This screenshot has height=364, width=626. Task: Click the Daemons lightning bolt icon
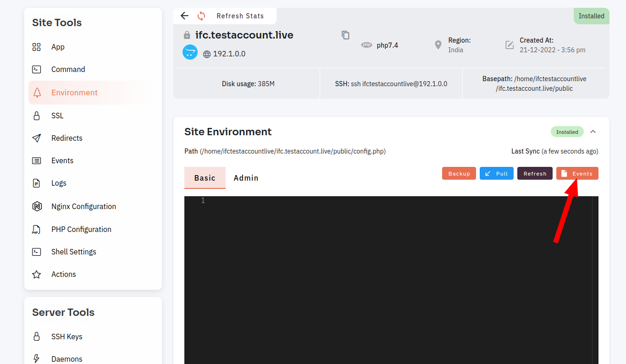(37, 359)
